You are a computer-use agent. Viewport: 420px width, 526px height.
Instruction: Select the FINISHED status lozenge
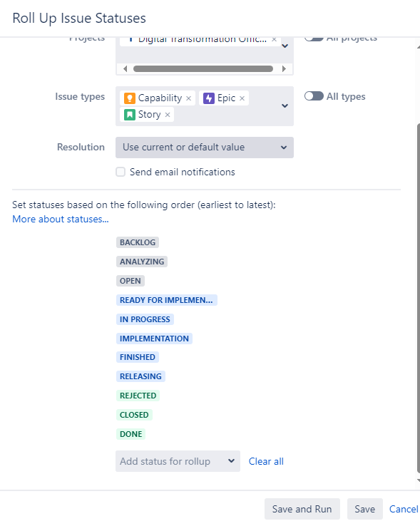(138, 357)
